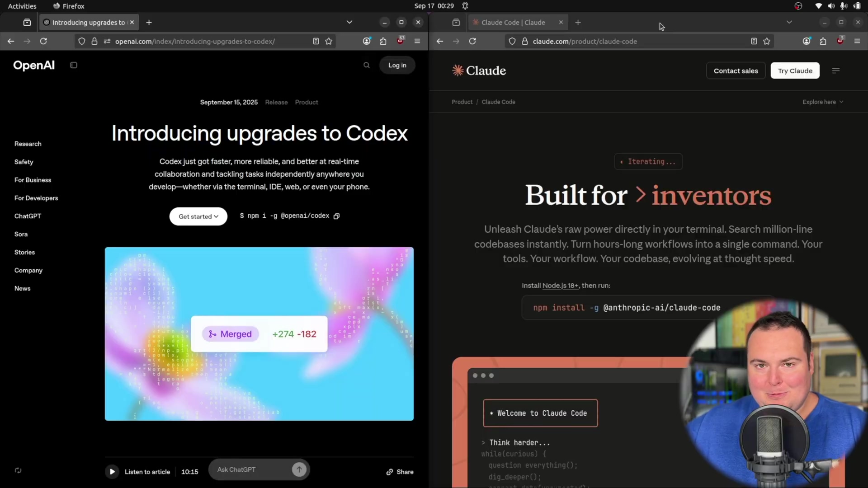Click the Try Claude button
Image resolution: width=868 pixels, height=488 pixels.
click(x=795, y=70)
